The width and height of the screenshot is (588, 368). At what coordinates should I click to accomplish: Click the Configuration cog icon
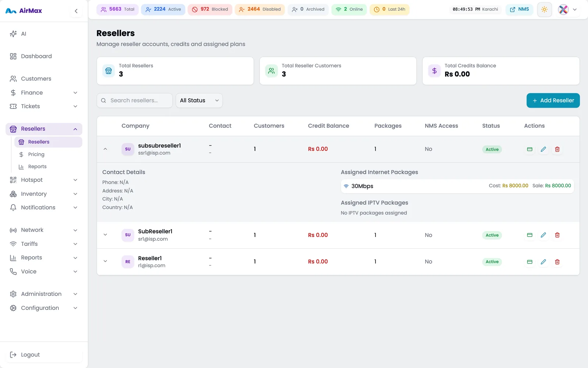(13, 308)
